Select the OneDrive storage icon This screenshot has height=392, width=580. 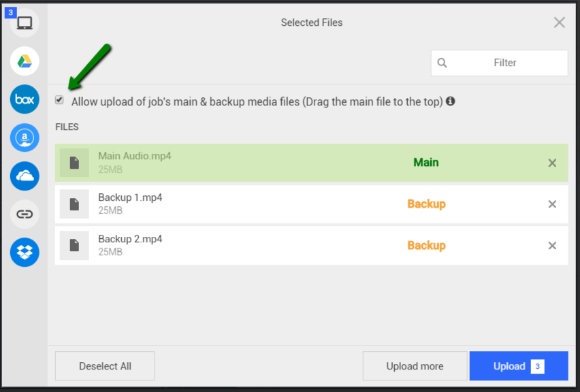(x=24, y=176)
